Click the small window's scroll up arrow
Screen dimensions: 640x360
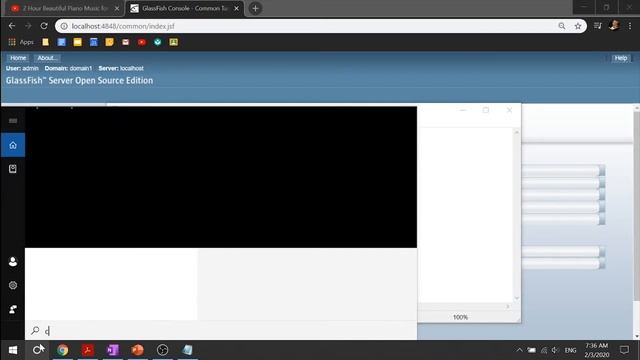pyautogui.click(x=517, y=132)
